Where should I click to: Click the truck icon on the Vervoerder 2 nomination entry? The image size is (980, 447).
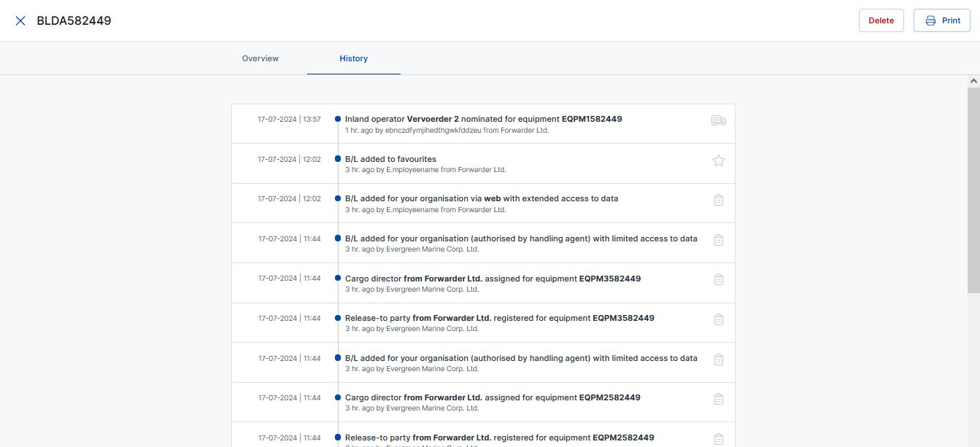click(718, 120)
